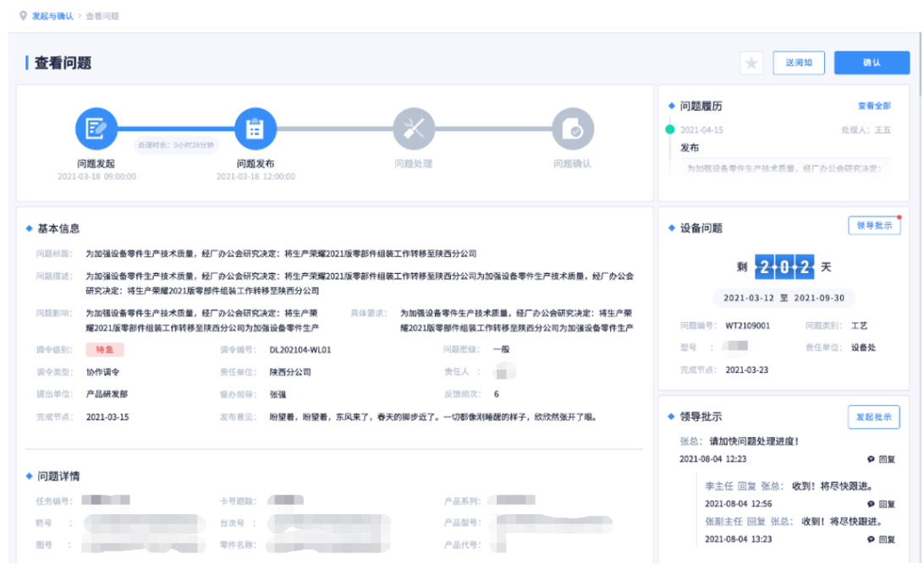Screen dimensions: 924x570
Task: Select the 问题发起 pencil step icon
Action: (96, 128)
